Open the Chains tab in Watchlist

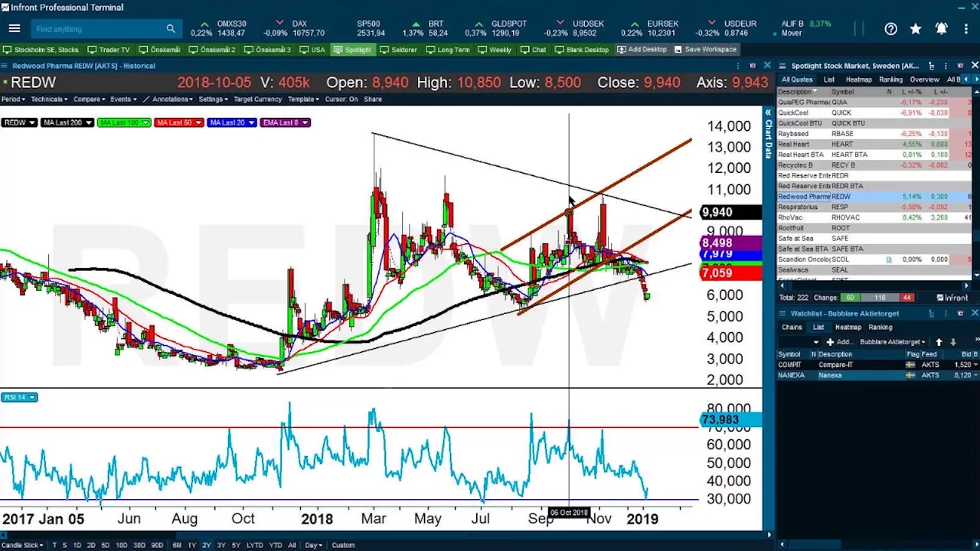coord(792,328)
